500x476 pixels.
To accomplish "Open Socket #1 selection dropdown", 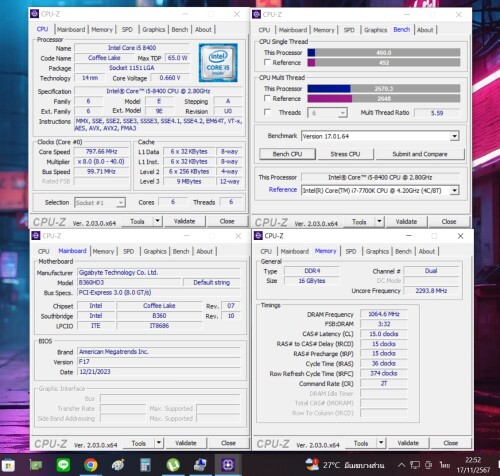I will 121,202.
